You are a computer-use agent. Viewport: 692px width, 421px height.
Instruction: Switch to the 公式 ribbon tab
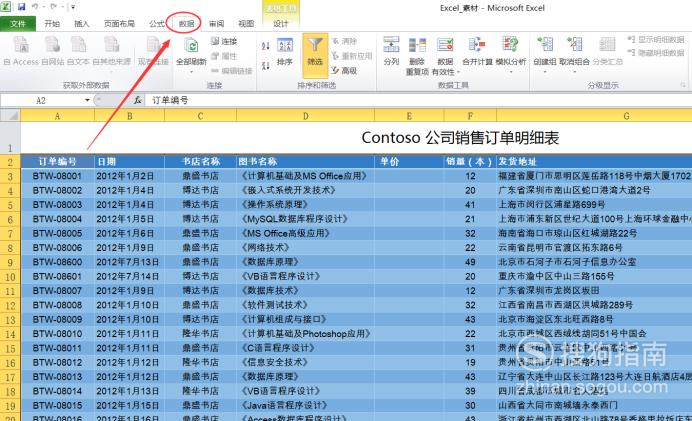pos(156,23)
